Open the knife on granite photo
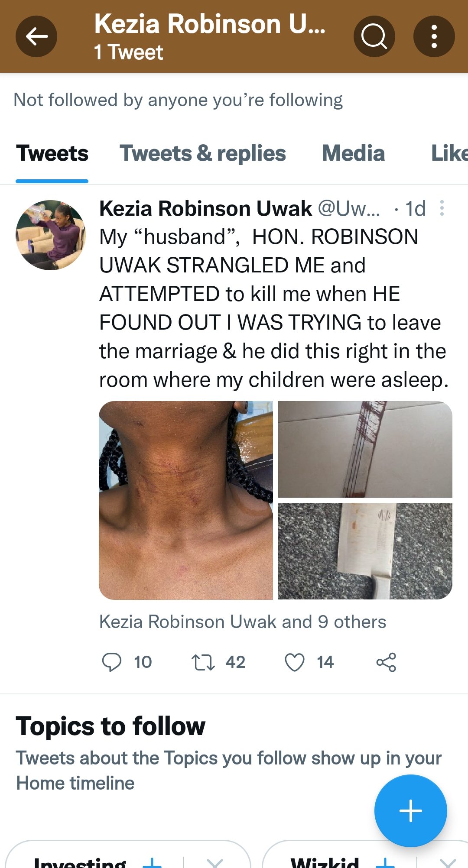Viewport: 468px width, 868px height. [365, 551]
